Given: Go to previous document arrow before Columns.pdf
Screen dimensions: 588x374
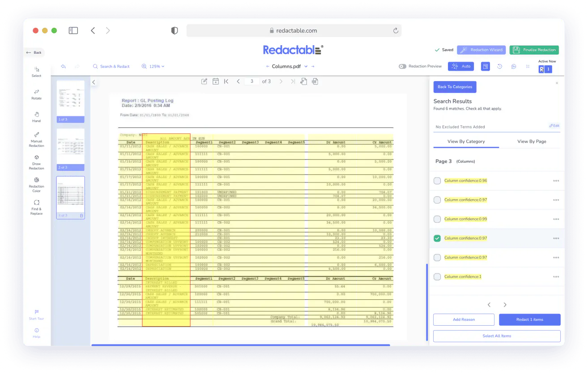Looking at the screenshot, I should click(268, 66).
